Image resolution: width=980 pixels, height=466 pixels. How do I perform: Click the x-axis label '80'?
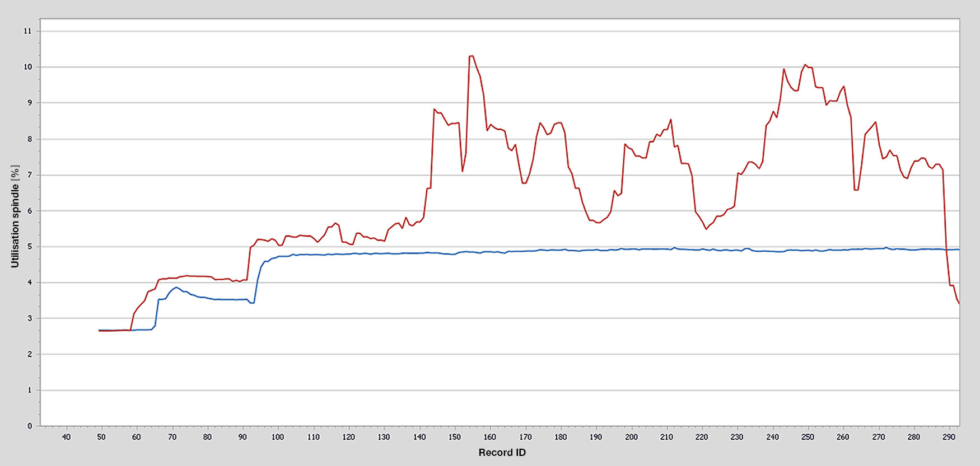coord(207,437)
